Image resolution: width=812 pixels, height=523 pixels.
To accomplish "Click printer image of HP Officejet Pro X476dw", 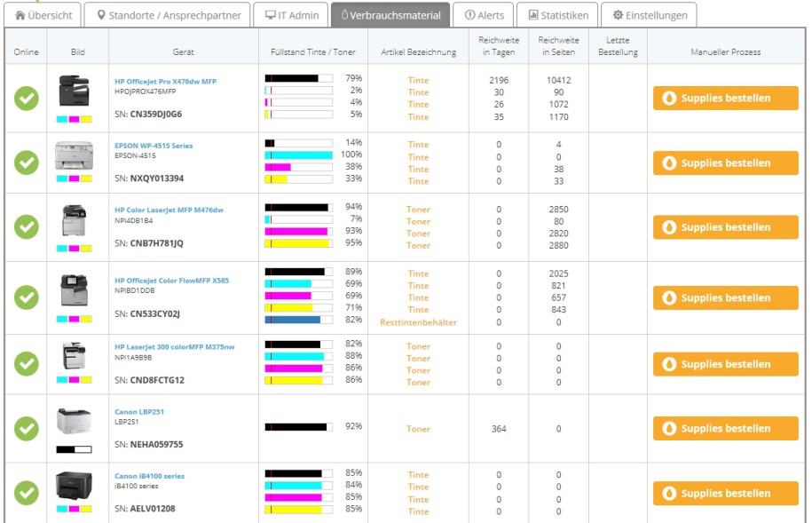I will coord(74,91).
